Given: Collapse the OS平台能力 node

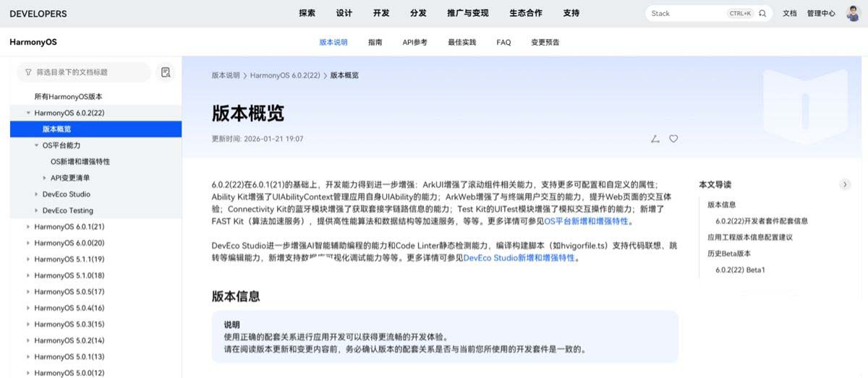Looking at the screenshot, I should [36, 145].
